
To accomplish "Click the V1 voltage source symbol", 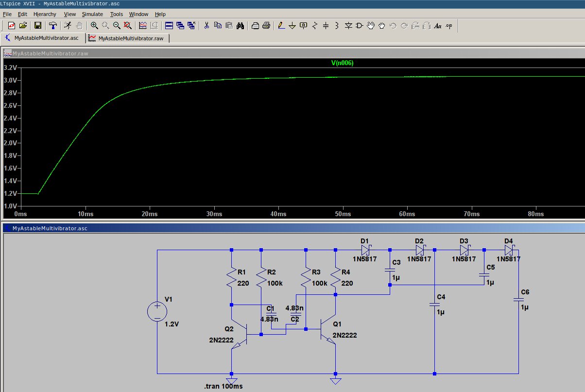I will tap(157, 311).
